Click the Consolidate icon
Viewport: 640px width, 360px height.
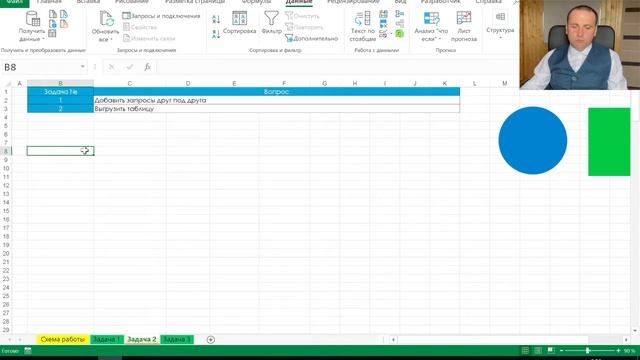tap(400, 14)
